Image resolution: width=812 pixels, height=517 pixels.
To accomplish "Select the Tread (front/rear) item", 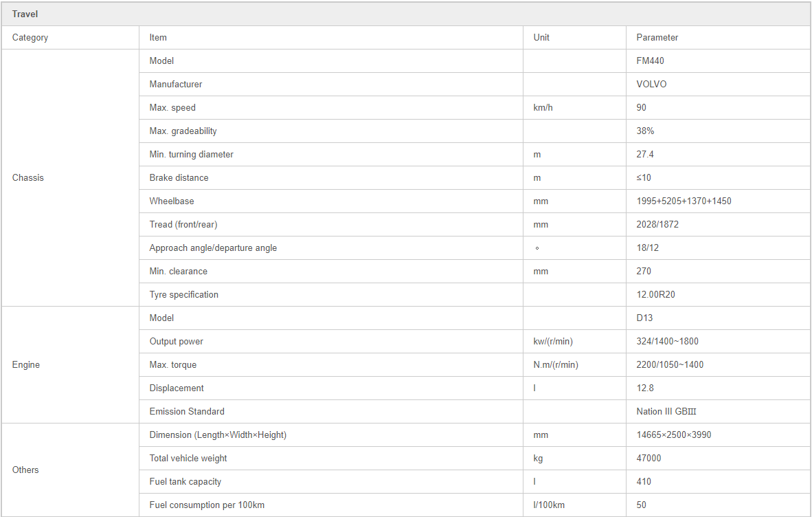I will pos(183,224).
